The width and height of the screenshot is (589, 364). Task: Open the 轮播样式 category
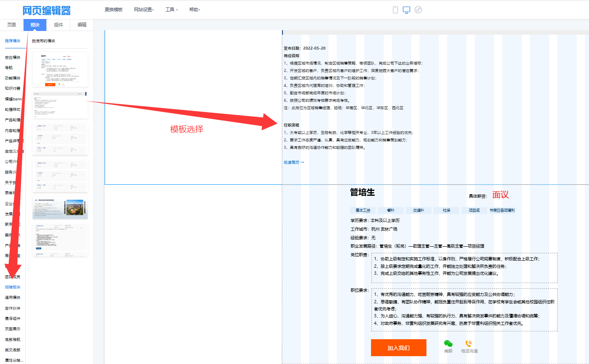click(x=12, y=109)
